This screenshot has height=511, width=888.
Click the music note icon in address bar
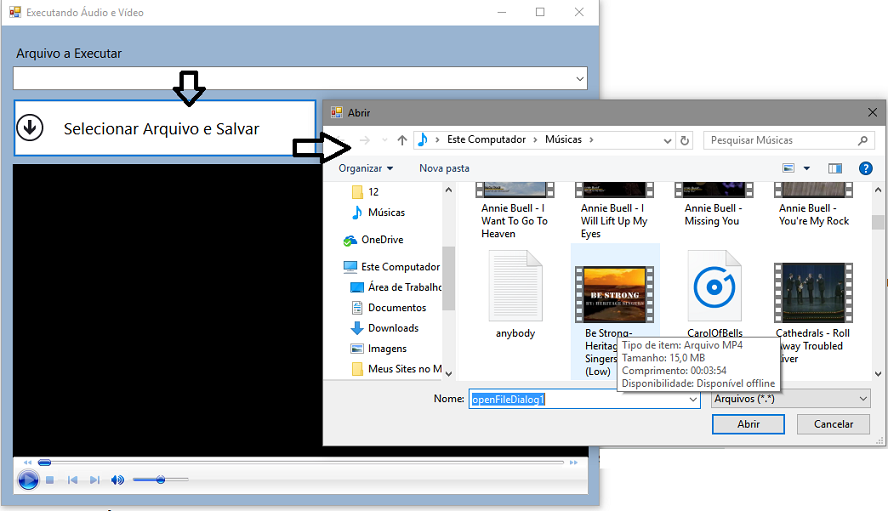(422, 140)
